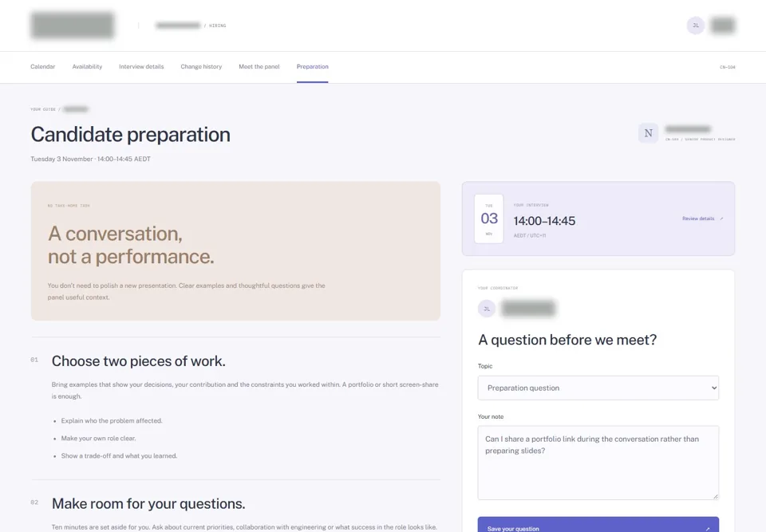The height and width of the screenshot is (532, 766).
Task: Click the 'Choose two pieces of work.' heading
Action: (x=139, y=361)
